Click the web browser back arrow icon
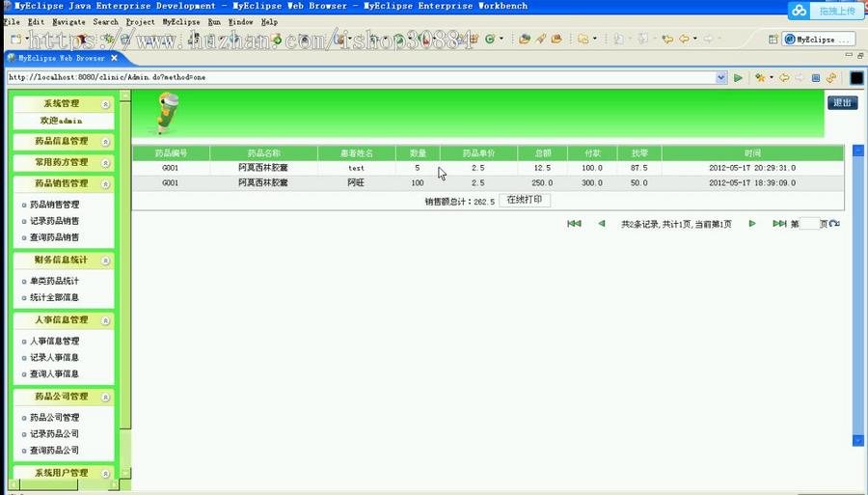The image size is (868, 495). pos(784,78)
